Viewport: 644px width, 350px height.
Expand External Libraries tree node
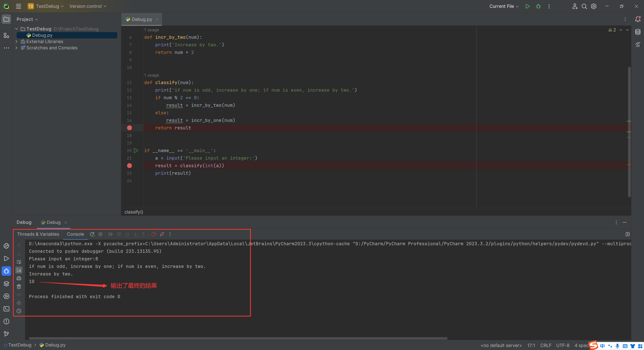pyautogui.click(x=17, y=42)
